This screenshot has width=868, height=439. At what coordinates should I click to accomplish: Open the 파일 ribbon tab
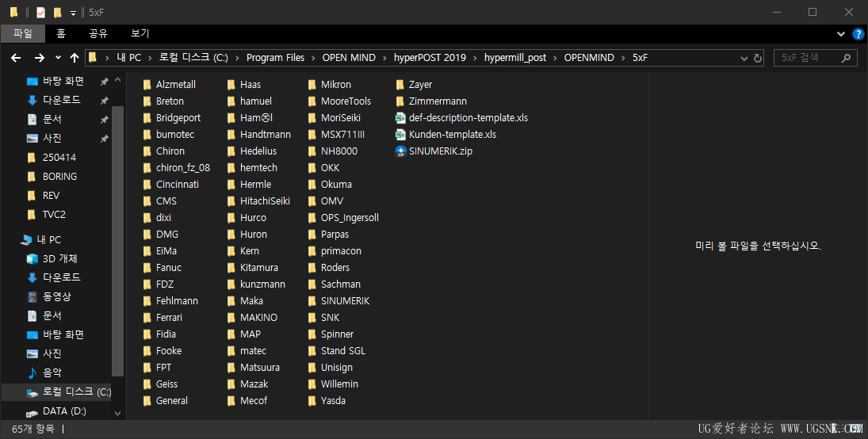[x=23, y=34]
